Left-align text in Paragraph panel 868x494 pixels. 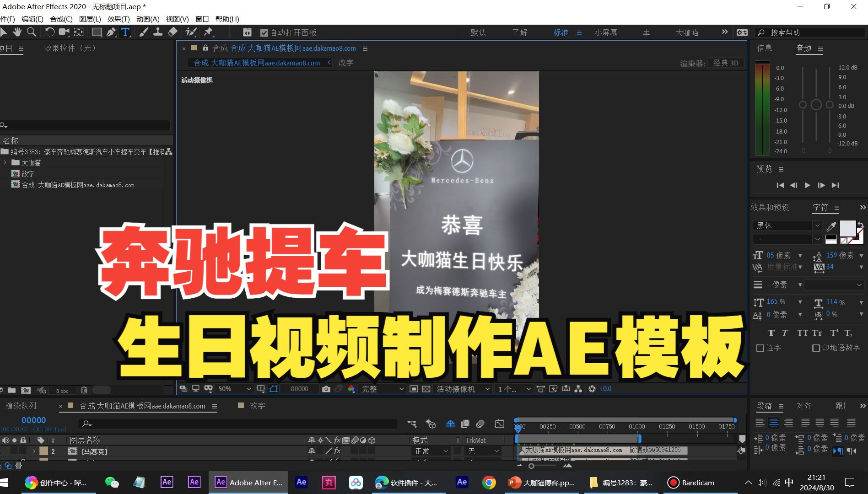click(x=760, y=423)
